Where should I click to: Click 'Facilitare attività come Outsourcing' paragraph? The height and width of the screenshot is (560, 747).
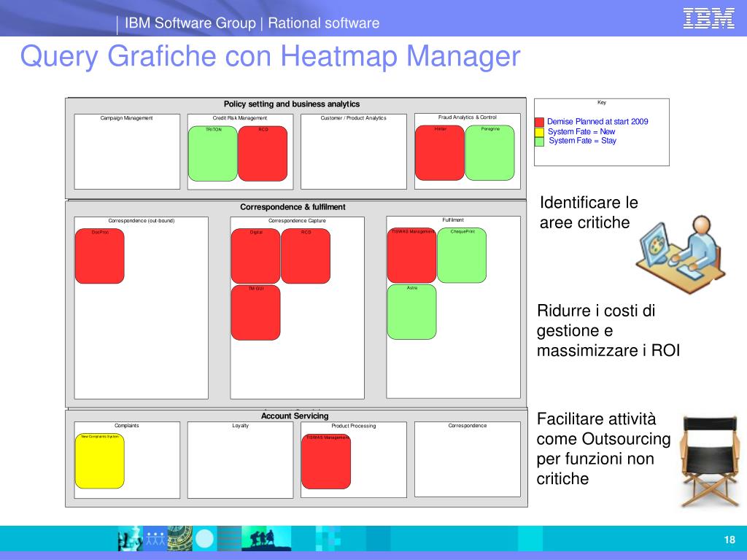pos(603,448)
